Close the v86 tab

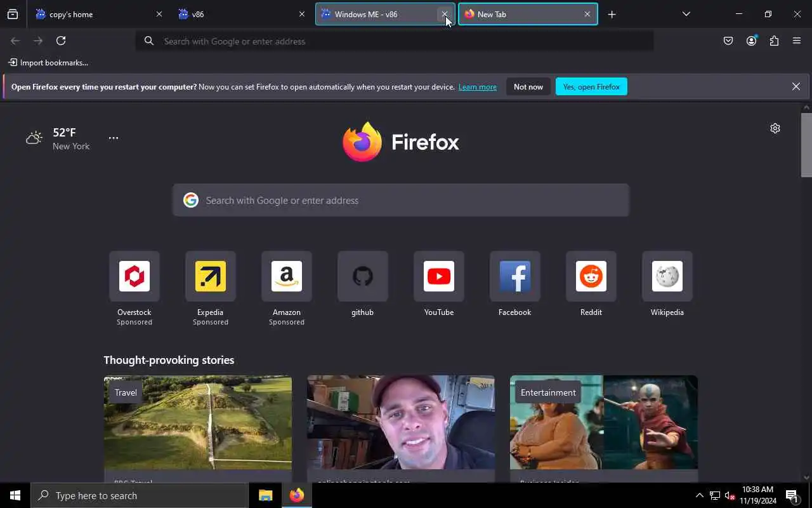tap(302, 14)
